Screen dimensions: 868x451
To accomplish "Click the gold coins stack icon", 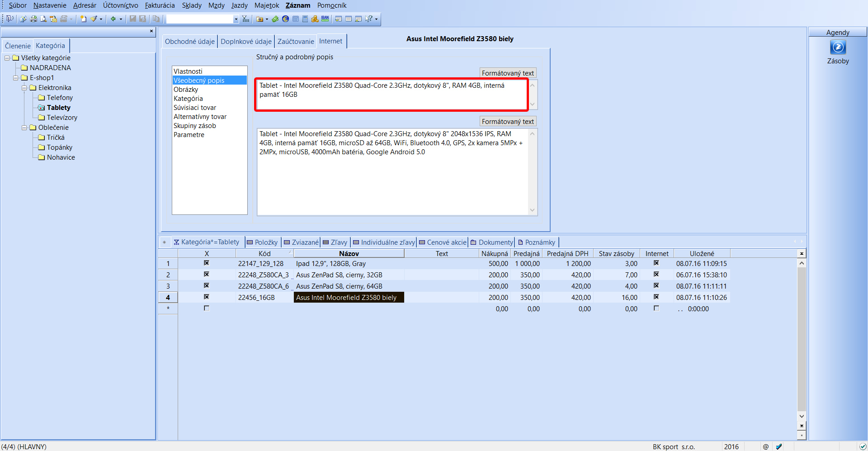I will click(x=315, y=19).
